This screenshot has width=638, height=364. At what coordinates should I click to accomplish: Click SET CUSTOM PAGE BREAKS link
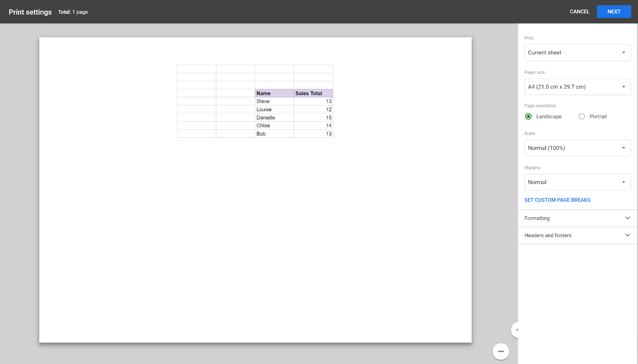[x=557, y=200]
